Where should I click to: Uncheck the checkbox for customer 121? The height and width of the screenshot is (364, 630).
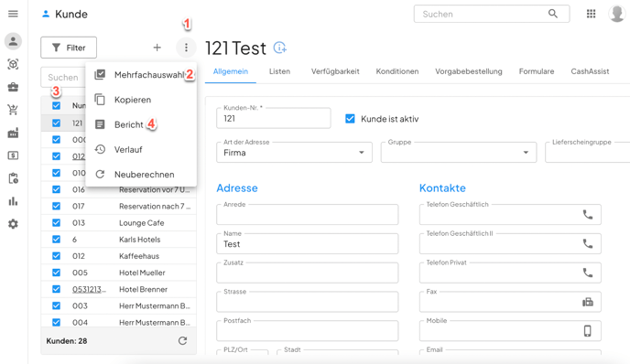56,123
